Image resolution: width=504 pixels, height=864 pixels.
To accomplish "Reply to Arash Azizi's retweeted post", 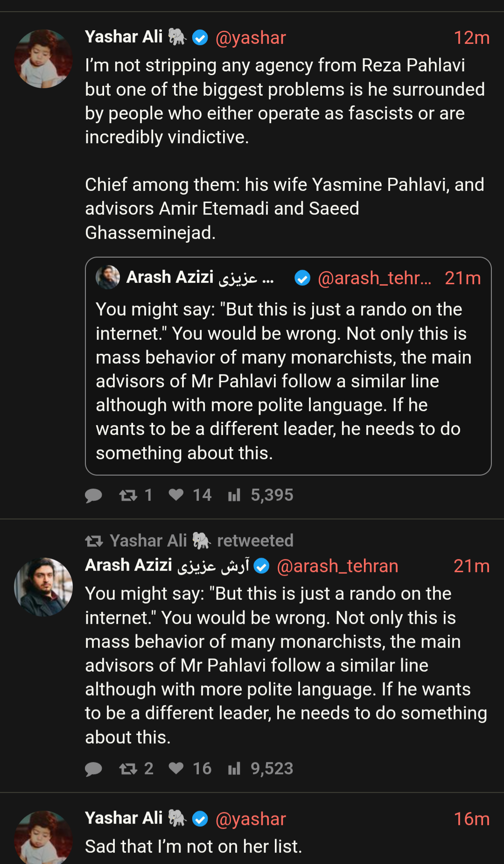I will (93, 769).
